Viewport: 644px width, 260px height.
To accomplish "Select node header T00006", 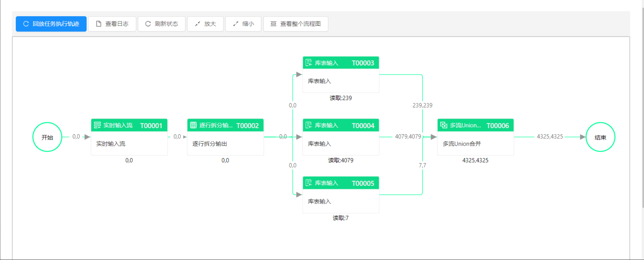I will point(476,125).
